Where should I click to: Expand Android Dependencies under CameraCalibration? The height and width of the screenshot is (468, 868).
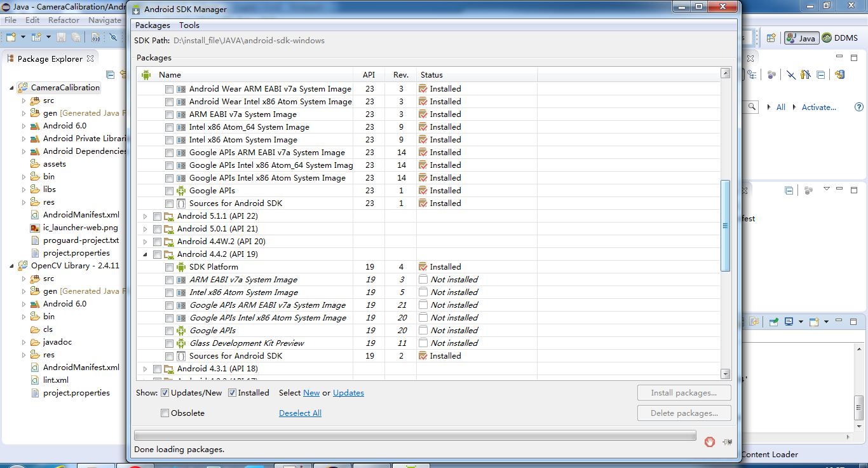click(x=24, y=151)
